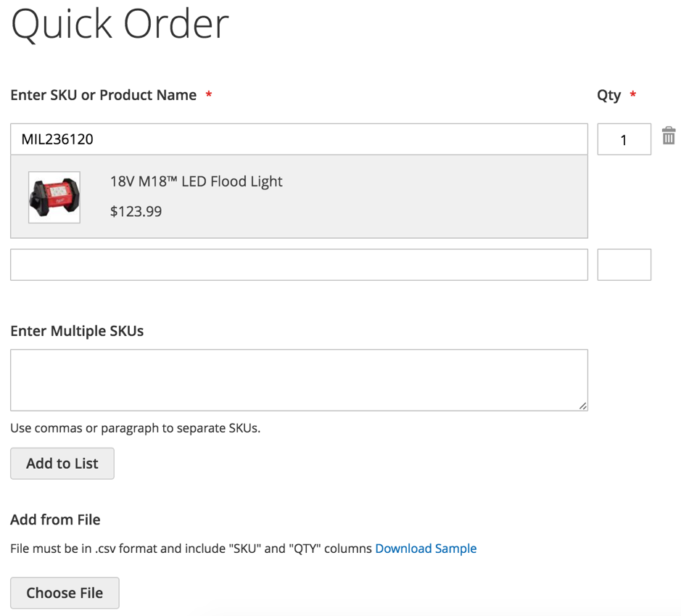Viewport: 681px width, 616px height.
Task: Click the Enter SKU or Product Name label
Action: tap(104, 95)
